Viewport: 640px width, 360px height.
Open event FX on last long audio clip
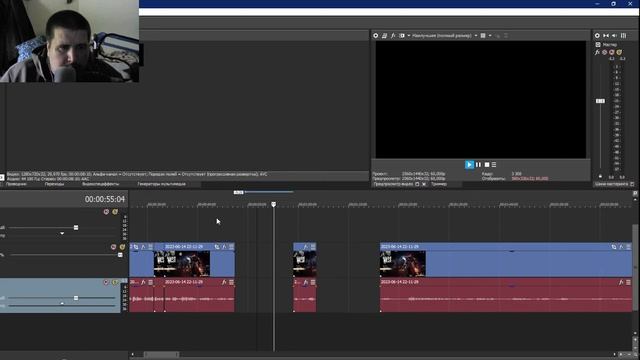(x=621, y=282)
